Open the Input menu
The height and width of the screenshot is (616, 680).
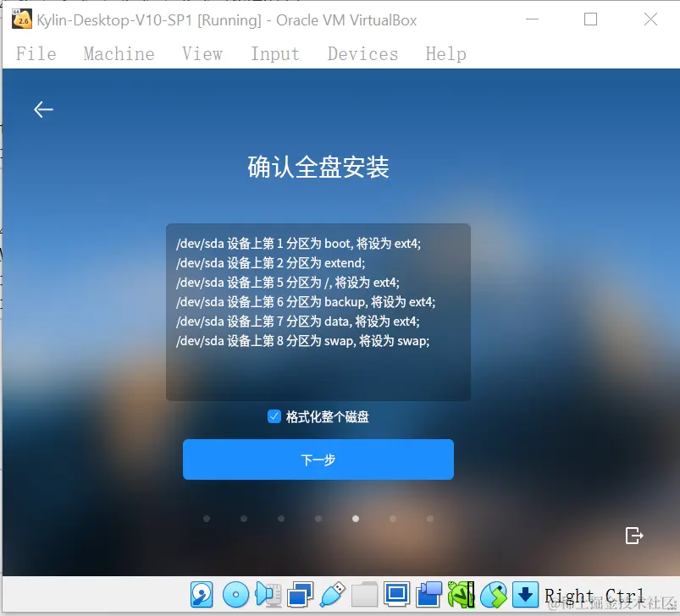pyautogui.click(x=274, y=53)
